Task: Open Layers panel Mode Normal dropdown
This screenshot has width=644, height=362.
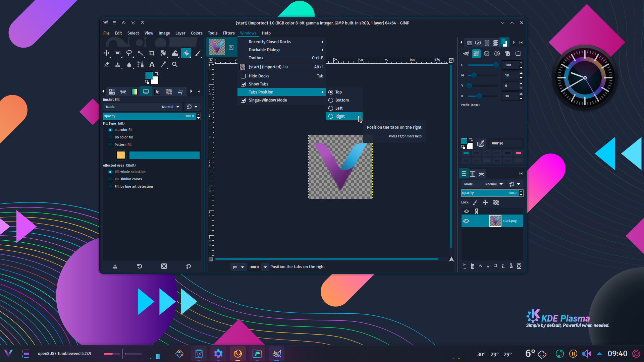Action: coord(484,184)
